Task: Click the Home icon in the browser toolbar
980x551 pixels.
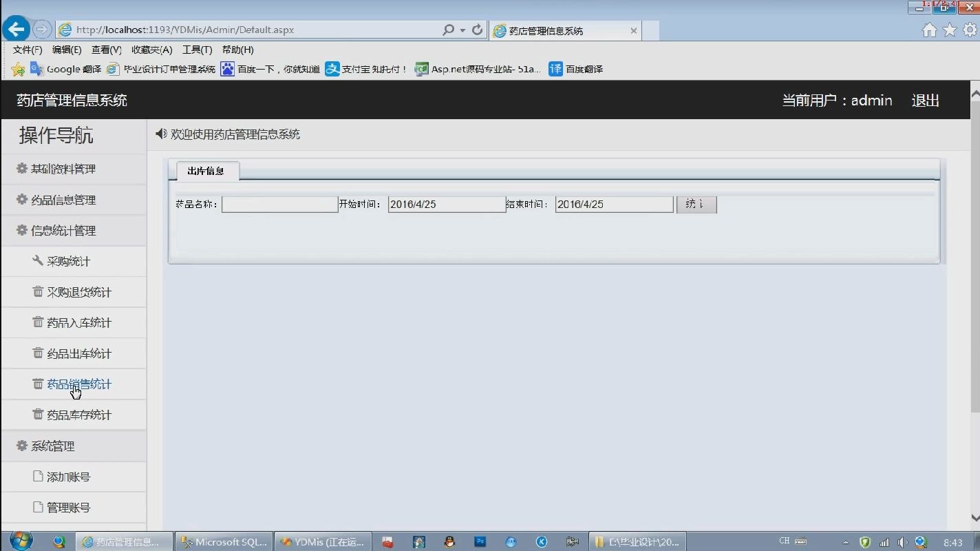Action: (x=929, y=30)
